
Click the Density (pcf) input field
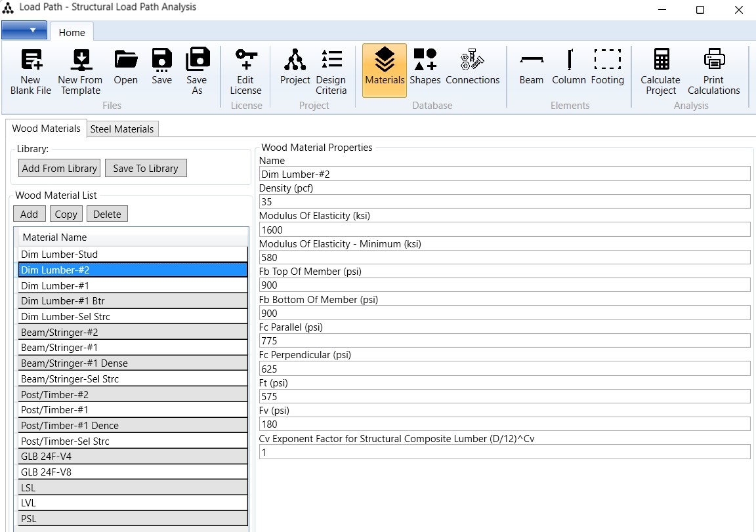tap(504, 202)
